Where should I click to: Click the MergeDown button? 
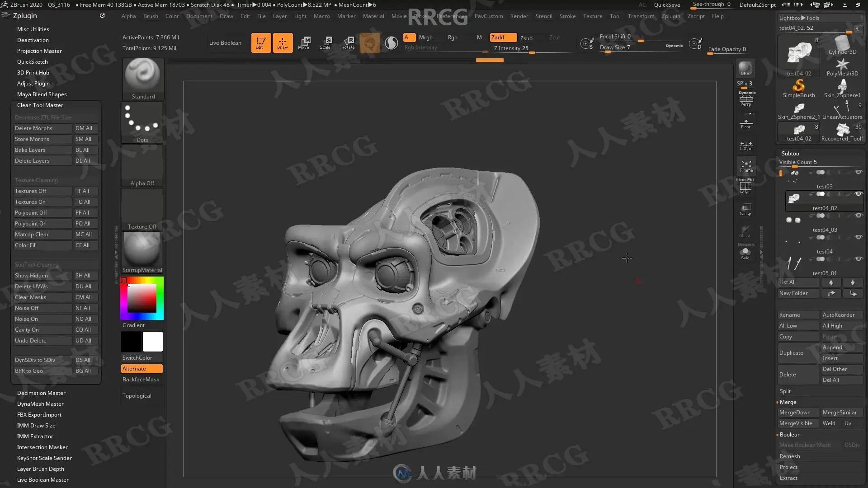click(x=795, y=412)
